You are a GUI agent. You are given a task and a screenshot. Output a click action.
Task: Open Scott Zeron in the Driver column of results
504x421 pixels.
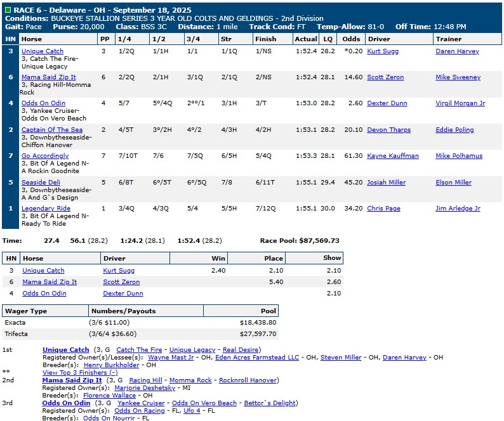click(x=385, y=77)
